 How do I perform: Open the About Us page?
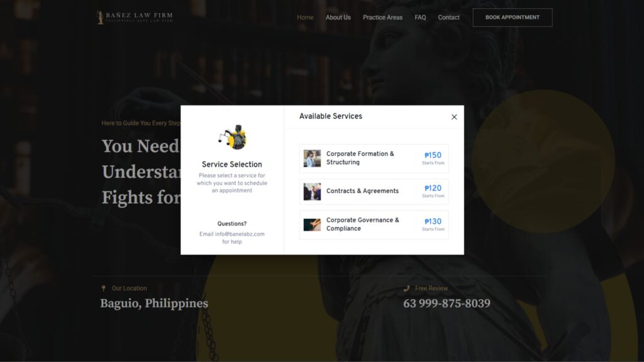[338, 17]
